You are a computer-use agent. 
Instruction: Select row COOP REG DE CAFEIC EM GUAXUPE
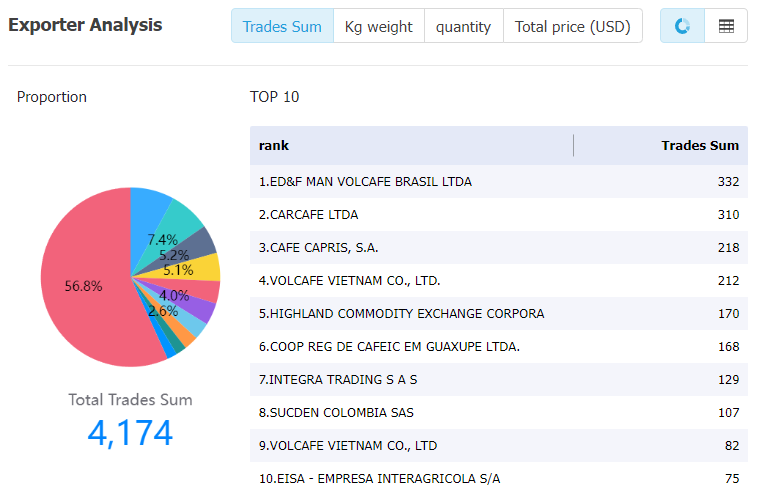pos(499,347)
